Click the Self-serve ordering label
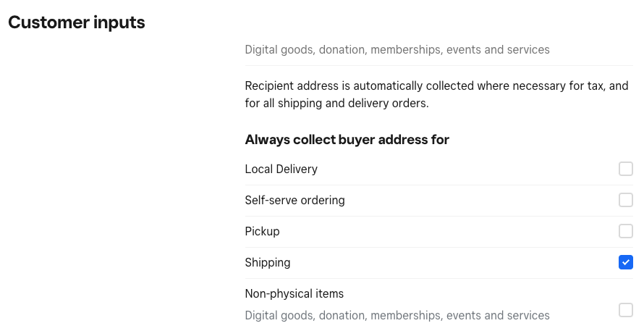 click(295, 200)
